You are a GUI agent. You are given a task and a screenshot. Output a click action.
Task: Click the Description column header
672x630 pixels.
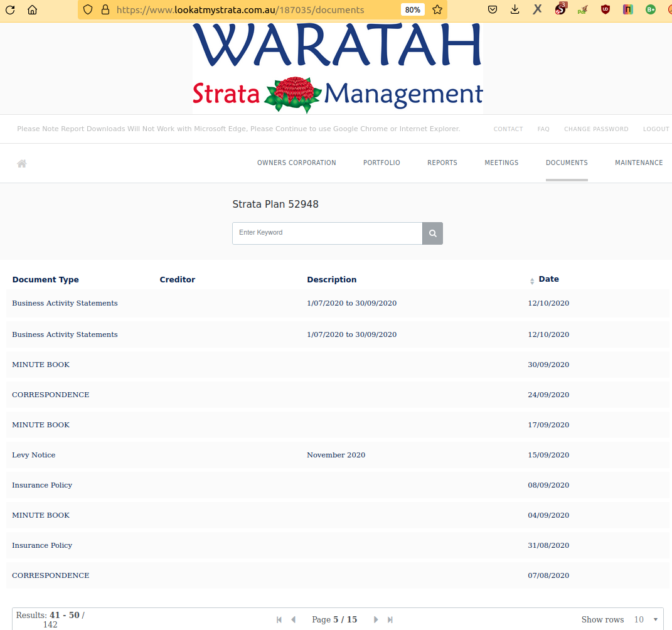click(331, 279)
